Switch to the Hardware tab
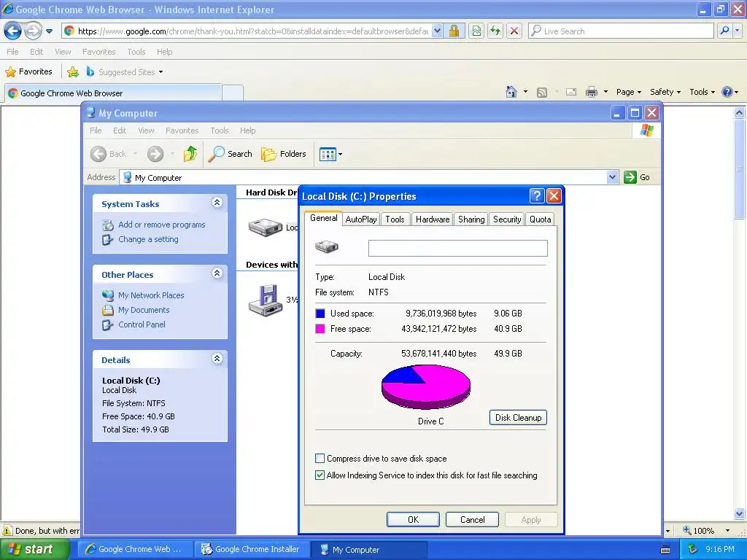The height and width of the screenshot is (560, 747). (x=433, y=219)
